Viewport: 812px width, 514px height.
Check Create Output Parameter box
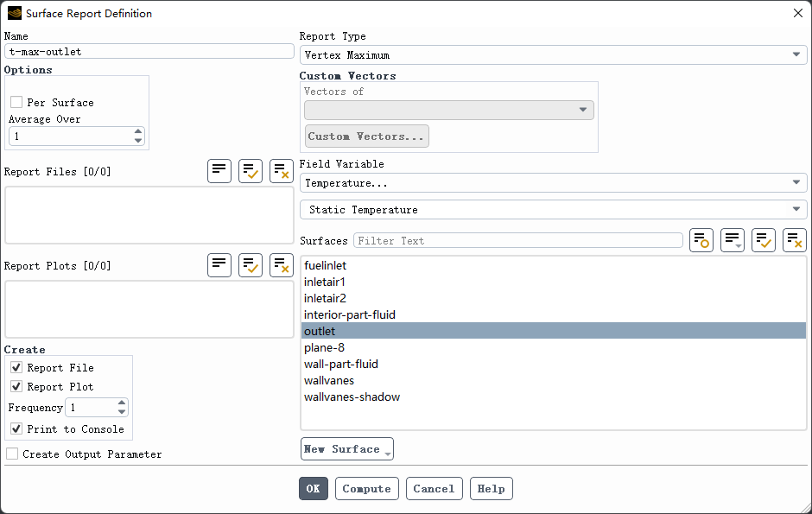pos(12,454)
